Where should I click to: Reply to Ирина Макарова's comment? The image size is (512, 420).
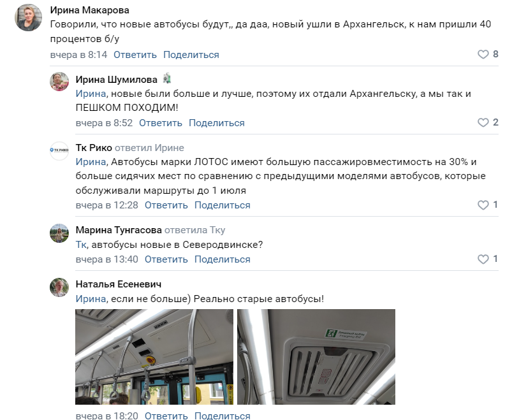pyautogui.click(x=135, y=55)
